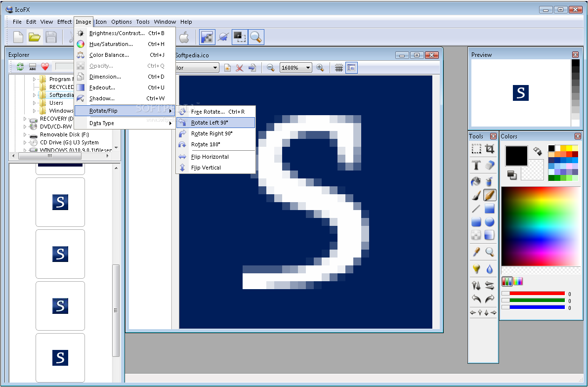
Task: Select the rectangular selection tool in Tools
Action: [x=476, y=149]
